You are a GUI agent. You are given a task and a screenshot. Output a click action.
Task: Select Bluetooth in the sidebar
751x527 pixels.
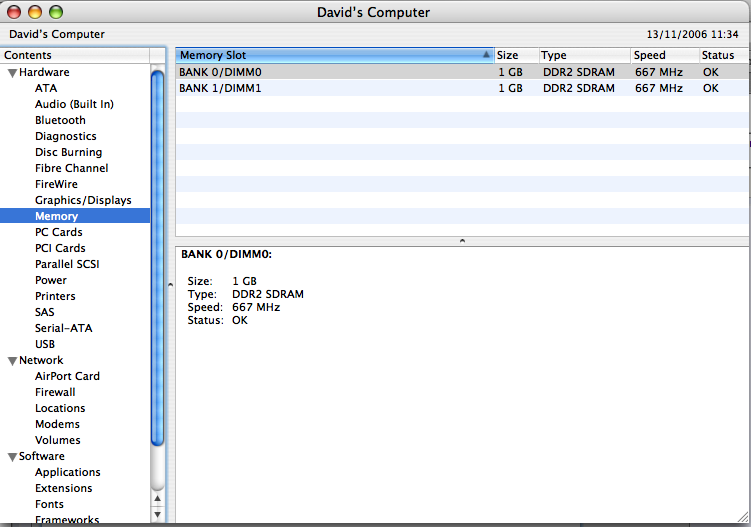pyautogui.click(x=60, y=120)
